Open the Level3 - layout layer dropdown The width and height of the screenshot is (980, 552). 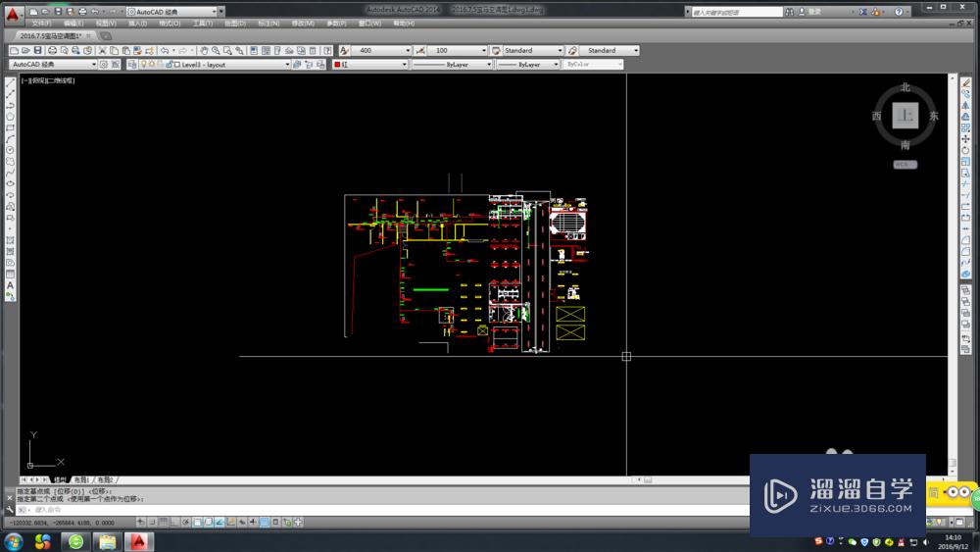(216, 65)
